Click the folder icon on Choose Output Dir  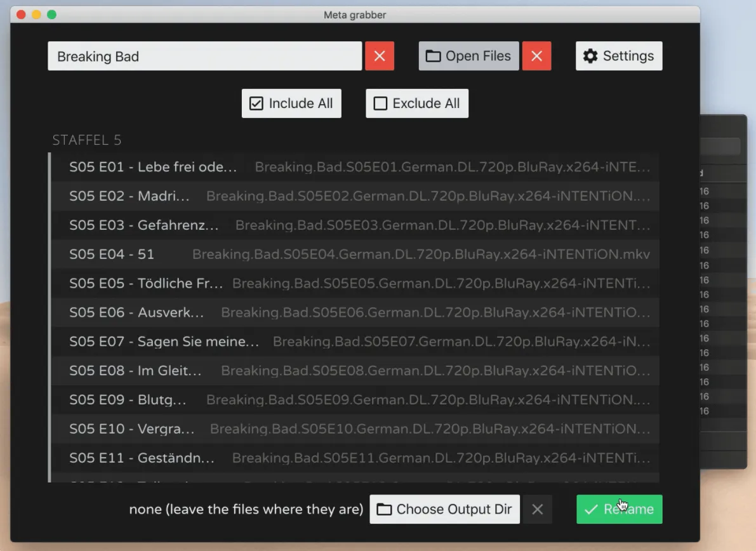[384, 508]
